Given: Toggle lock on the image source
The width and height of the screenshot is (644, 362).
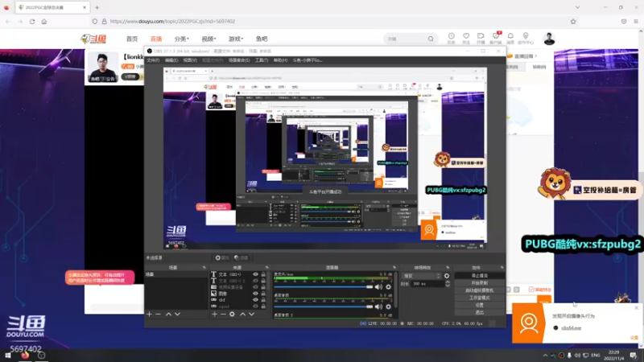Looking at the screenshot, I should [x=263, y=294].
